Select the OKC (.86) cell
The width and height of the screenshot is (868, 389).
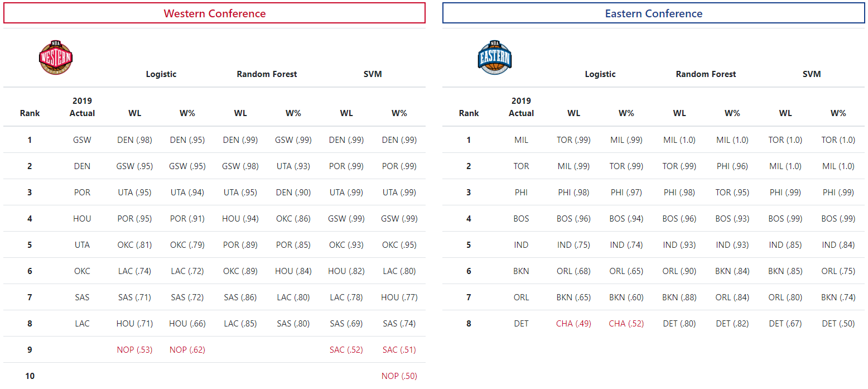coord(293,219)
